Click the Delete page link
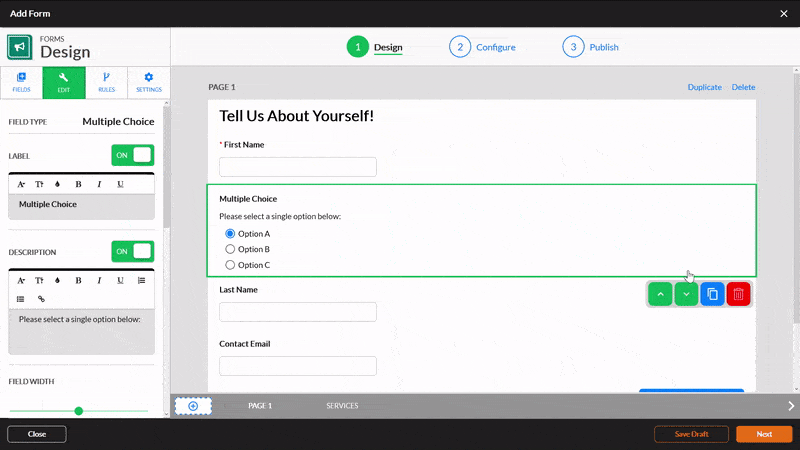The width and height of the screenshot is (800, 450). (743, 87)
